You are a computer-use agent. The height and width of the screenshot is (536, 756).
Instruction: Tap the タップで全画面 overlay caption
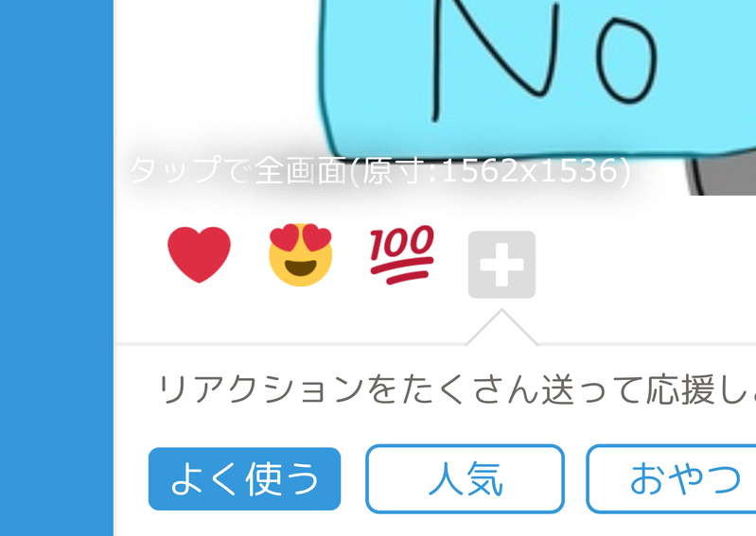click(x=380, y=171)
